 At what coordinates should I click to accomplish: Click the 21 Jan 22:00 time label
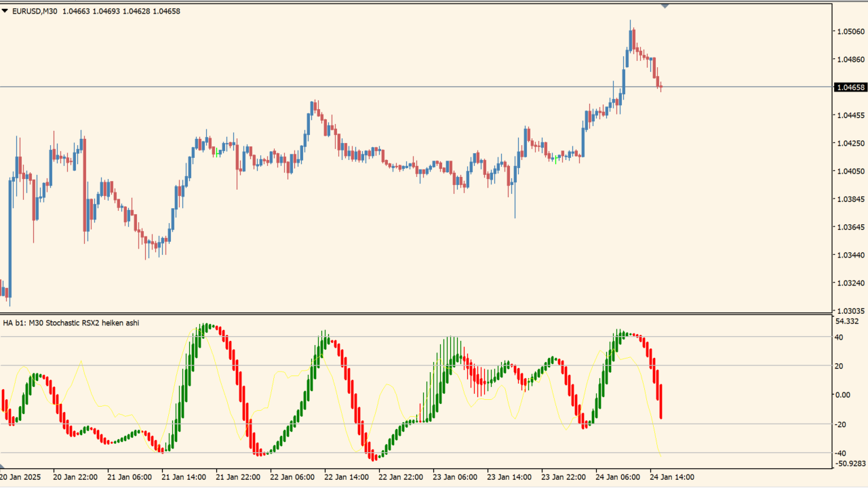tap(238, 477)
